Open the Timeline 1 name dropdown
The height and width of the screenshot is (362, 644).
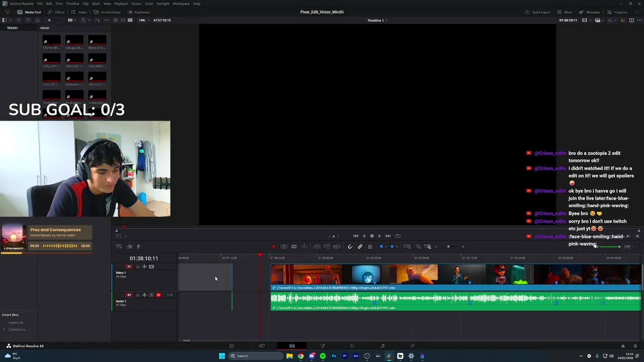pos(377,20)
